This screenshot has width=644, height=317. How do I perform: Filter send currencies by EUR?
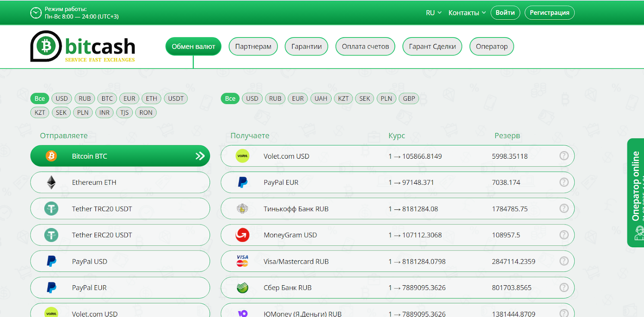[129, 98]
